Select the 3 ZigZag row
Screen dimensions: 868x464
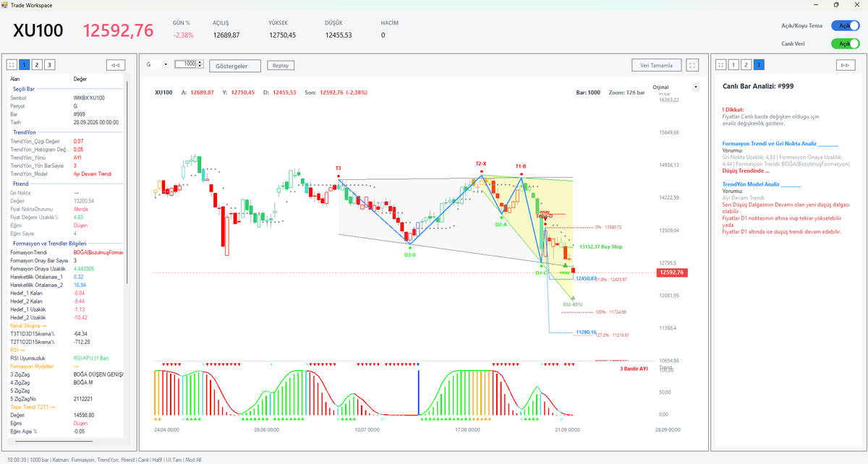(x=67, y=374)
